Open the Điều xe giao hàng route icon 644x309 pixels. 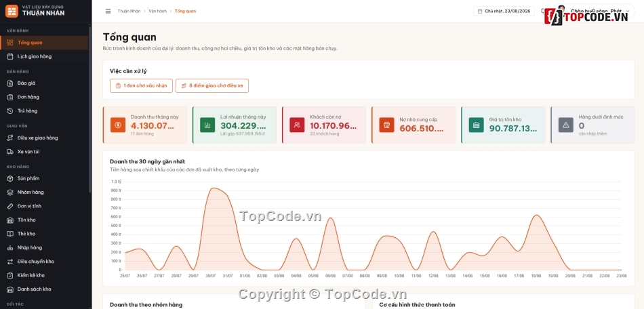10,138
